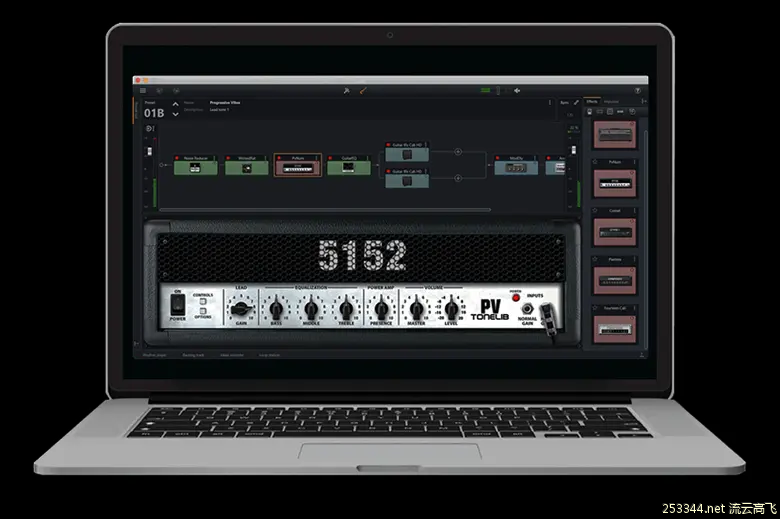The image size is (780, 519).
Task: Open the hamburger main menu
Action: [143, 91]
